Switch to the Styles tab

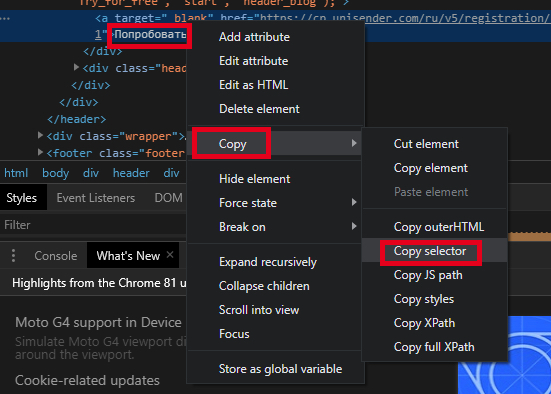[22, 198]
